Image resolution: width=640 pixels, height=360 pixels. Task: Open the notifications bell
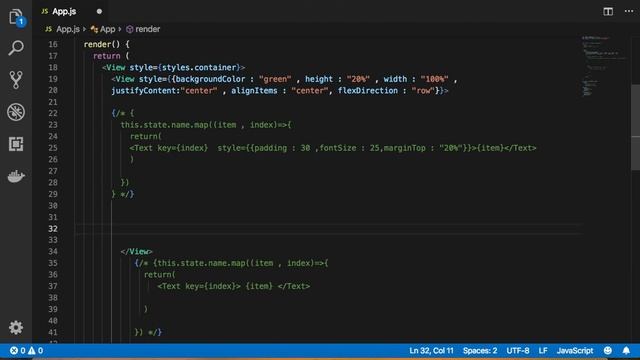coord(626,351)
